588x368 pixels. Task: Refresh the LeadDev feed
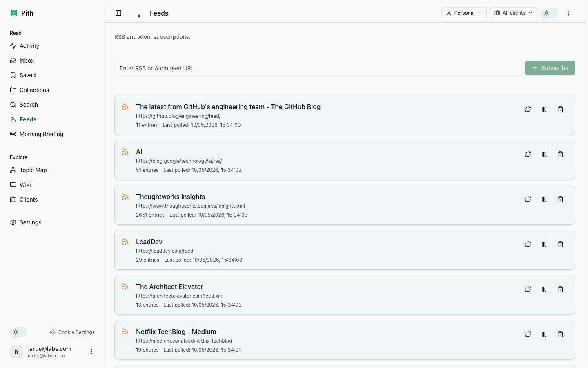tap(528, 244)
